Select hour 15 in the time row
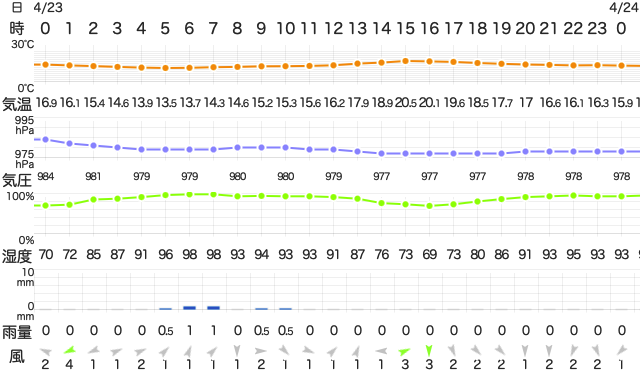This screenshot has height=376, width=640. 405,29
